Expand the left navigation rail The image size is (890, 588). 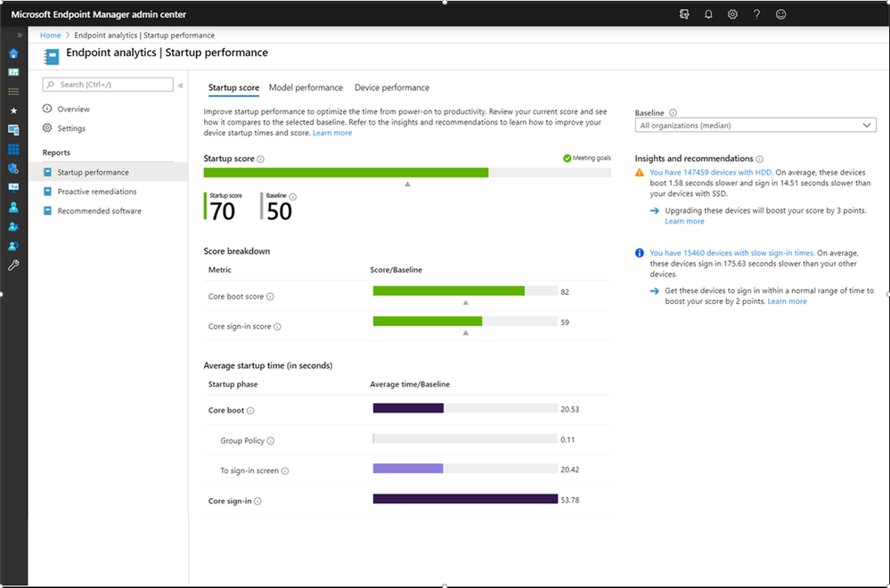click(20, 35)
